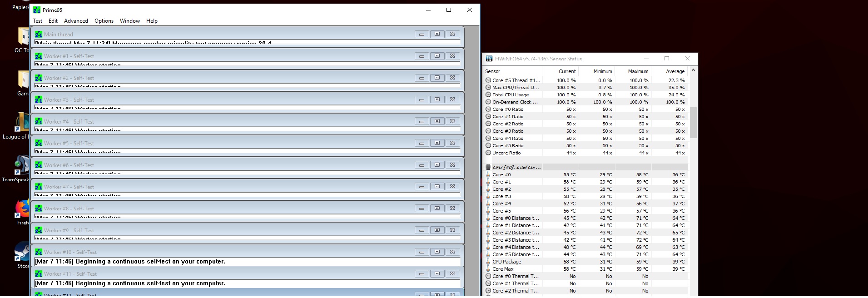Click the Core #0 temperature thermometer icon

488,174
